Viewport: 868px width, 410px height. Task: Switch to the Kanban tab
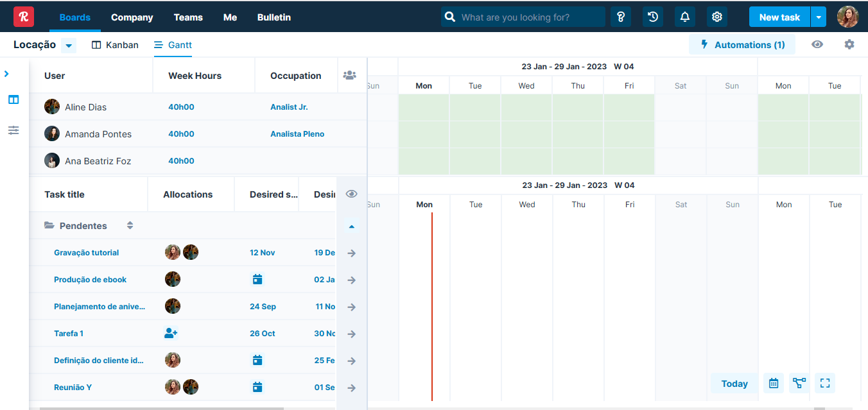tap(114, 45)
